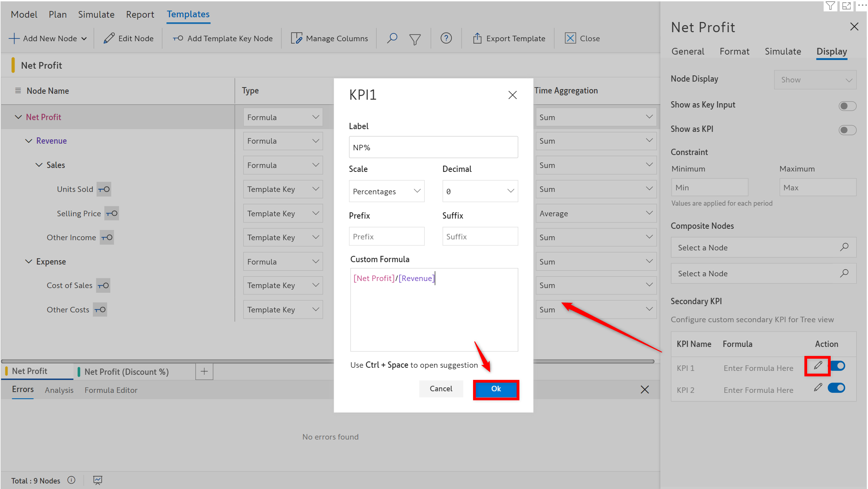Click the search magnifier icon in toolbar
Viewport: 868px width, 489px height.
click(x=392, y=38)
